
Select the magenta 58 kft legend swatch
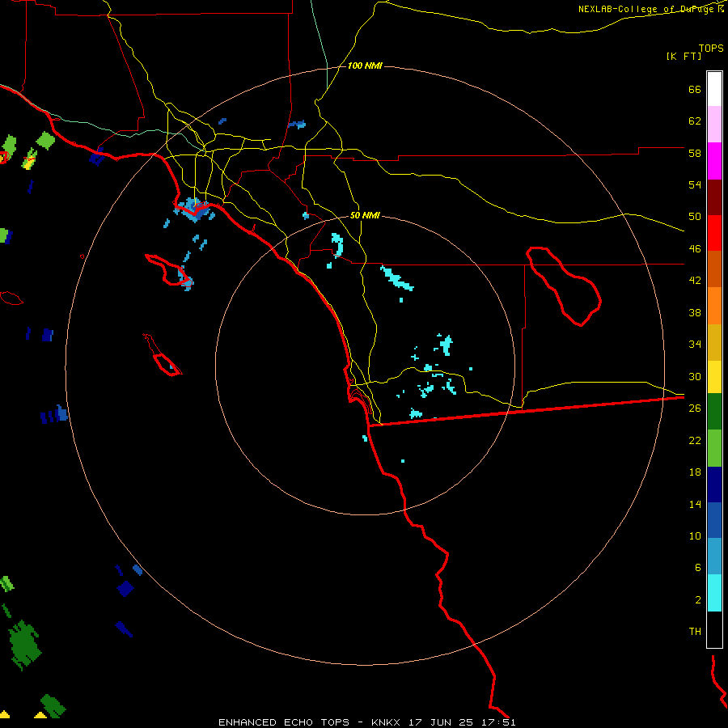(x=714, y=161)
